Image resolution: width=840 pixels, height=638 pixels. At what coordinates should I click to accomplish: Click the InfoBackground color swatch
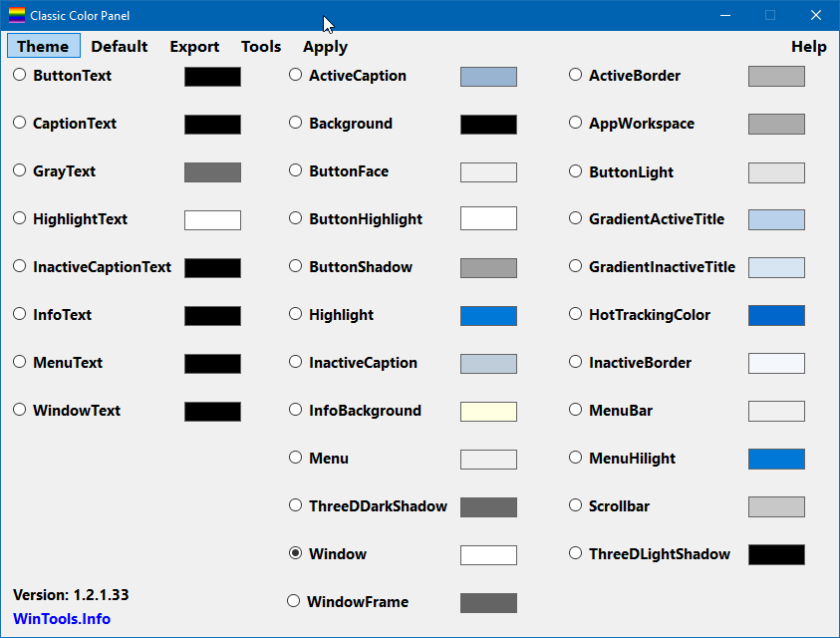[487, 411]
